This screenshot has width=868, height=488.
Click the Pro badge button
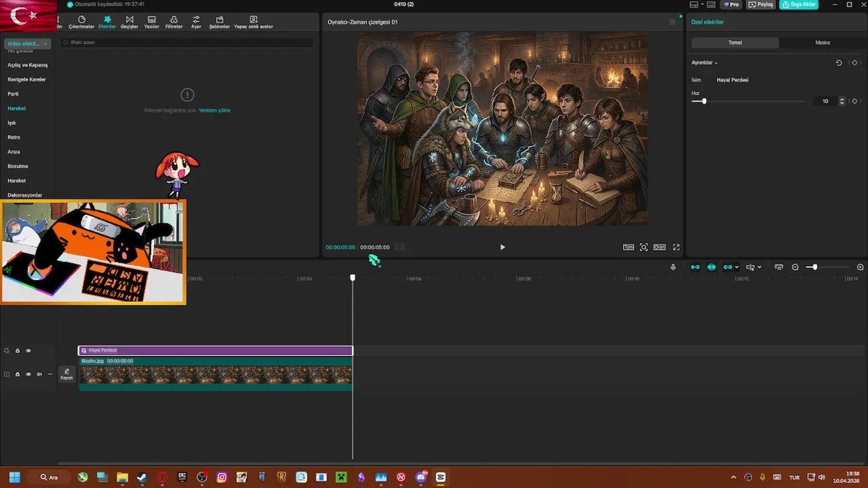(x=732, y=5)
